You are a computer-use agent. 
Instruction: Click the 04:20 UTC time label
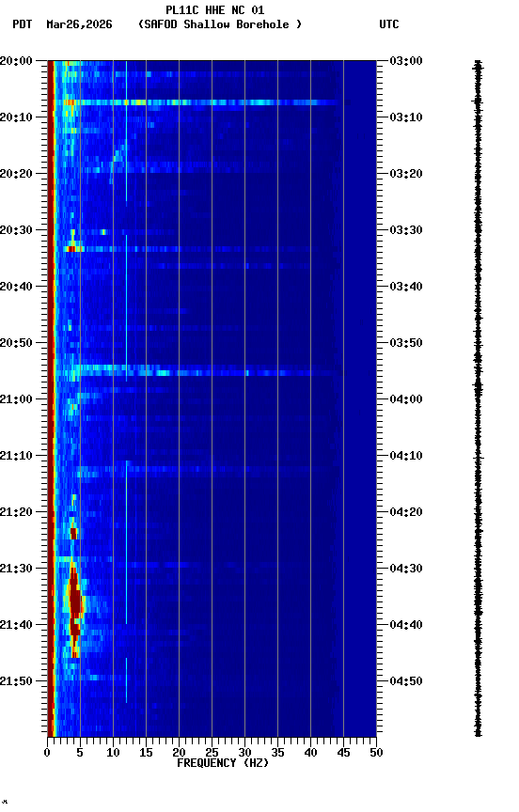(x=406, y=512)
